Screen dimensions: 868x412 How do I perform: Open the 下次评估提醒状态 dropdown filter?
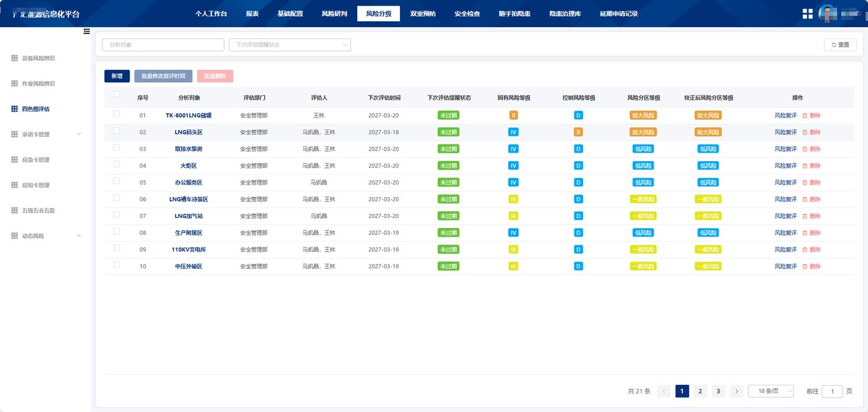290,45
